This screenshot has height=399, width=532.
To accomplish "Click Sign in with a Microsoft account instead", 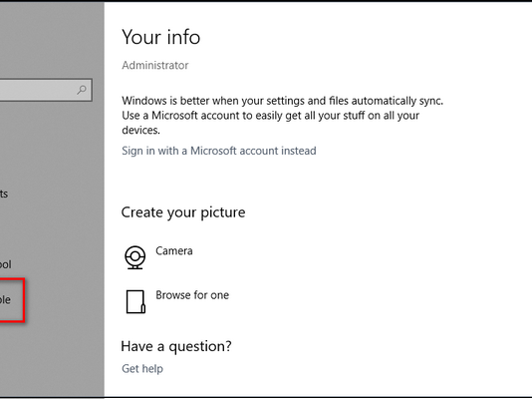I will (x=219, y=151).
